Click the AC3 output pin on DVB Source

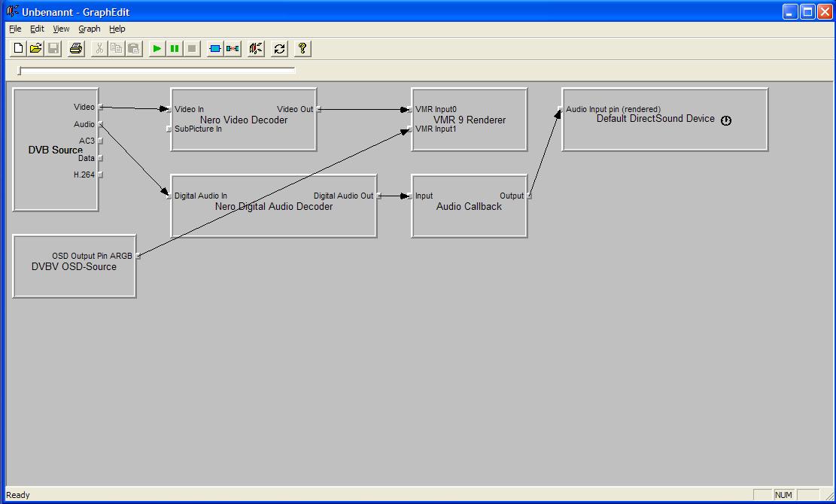(x=100, y=141)
